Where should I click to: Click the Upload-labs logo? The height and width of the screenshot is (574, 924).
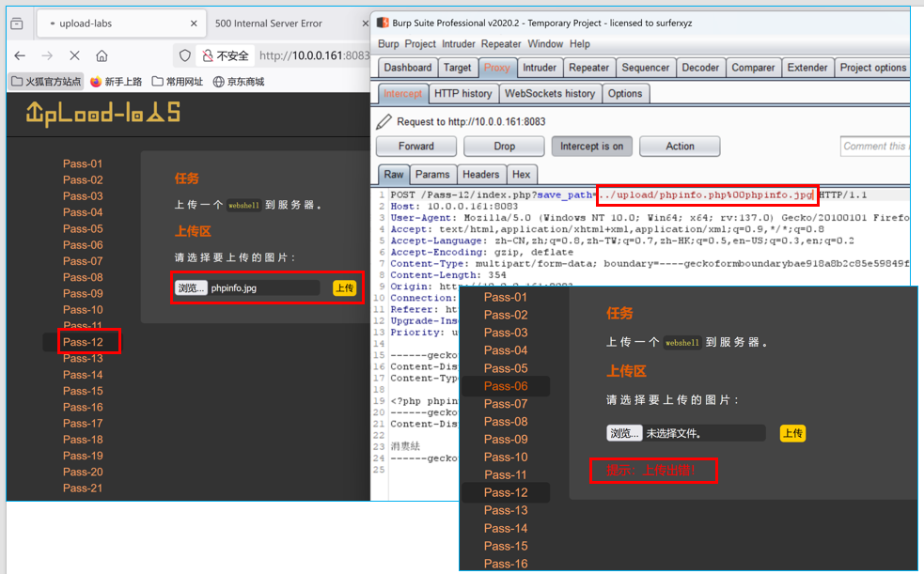pos(103,113)
